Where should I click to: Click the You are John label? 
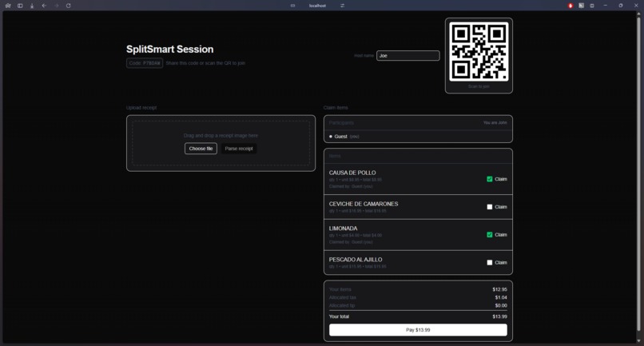click(495, 123)
